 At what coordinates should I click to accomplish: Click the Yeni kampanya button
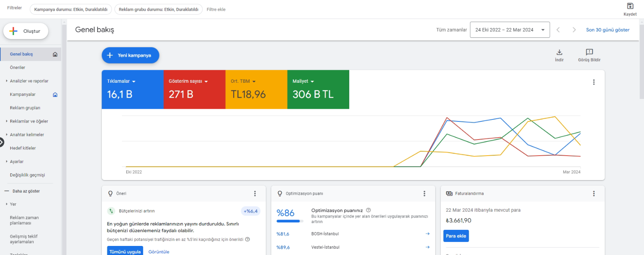coord(131,55)
